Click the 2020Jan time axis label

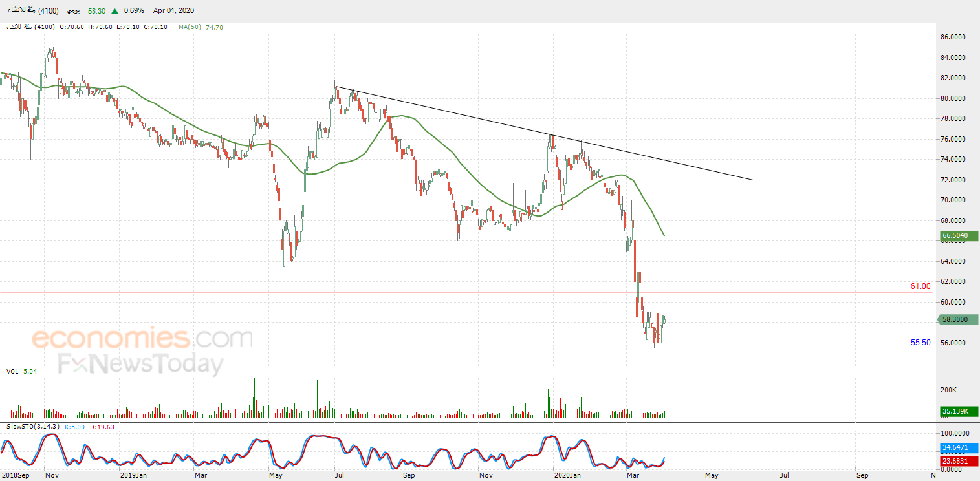568,476
